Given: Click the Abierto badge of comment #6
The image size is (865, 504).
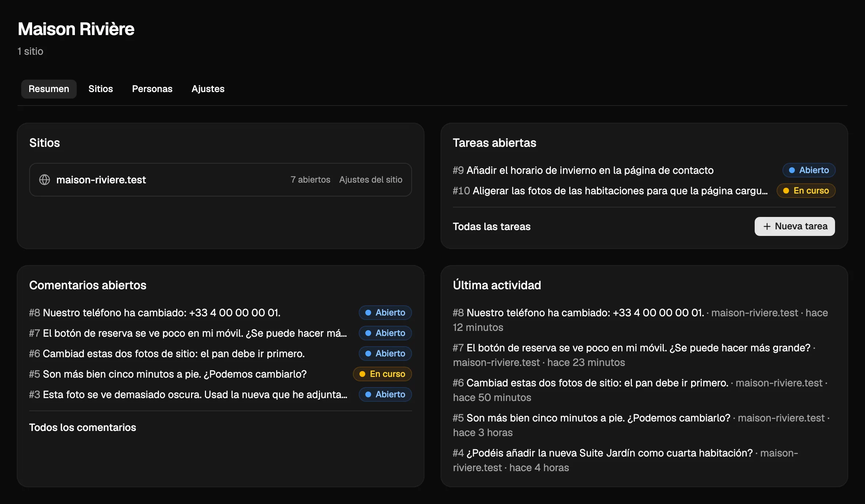Looking at the screenshot, I should [x=385, y=354].
